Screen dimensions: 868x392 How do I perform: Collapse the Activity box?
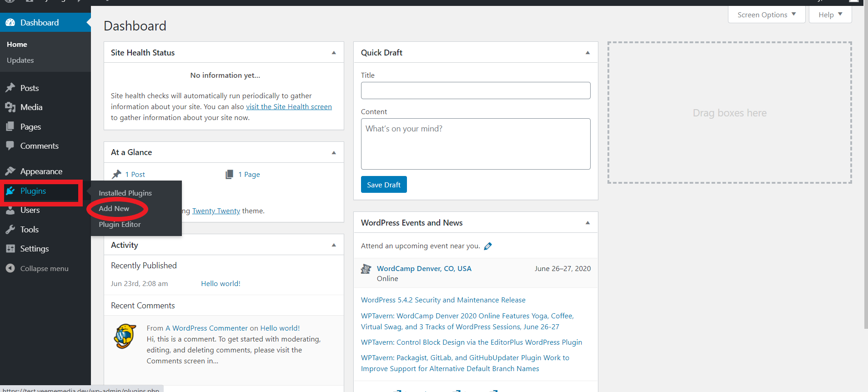click(x=334, y=245)
